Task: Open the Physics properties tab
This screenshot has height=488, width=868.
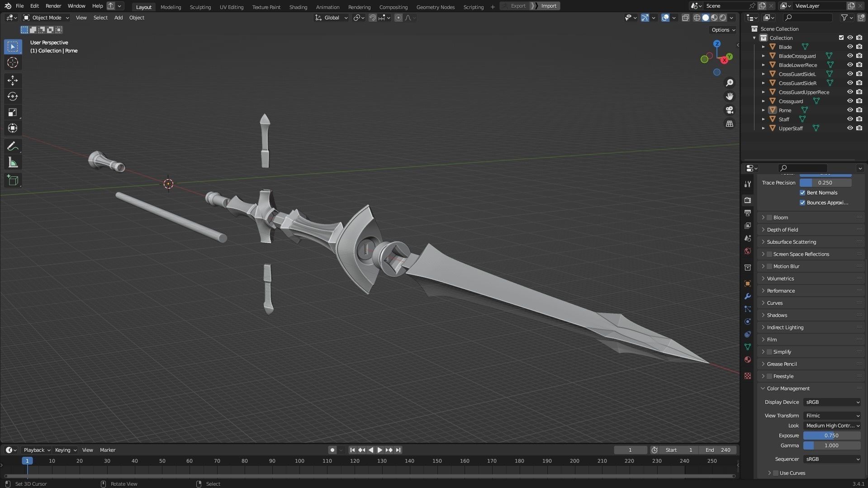Action: click(x=748, y=322)
